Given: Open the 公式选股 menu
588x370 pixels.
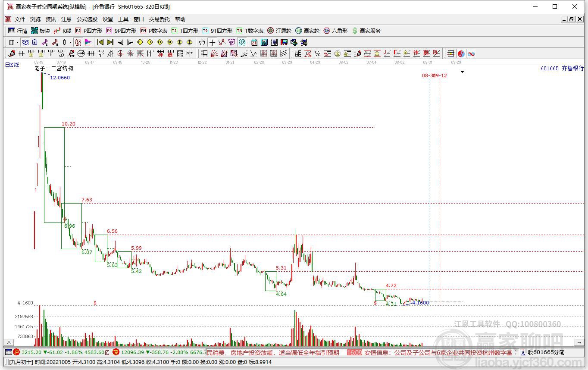Looking at the screenshot, I should 87,19.
